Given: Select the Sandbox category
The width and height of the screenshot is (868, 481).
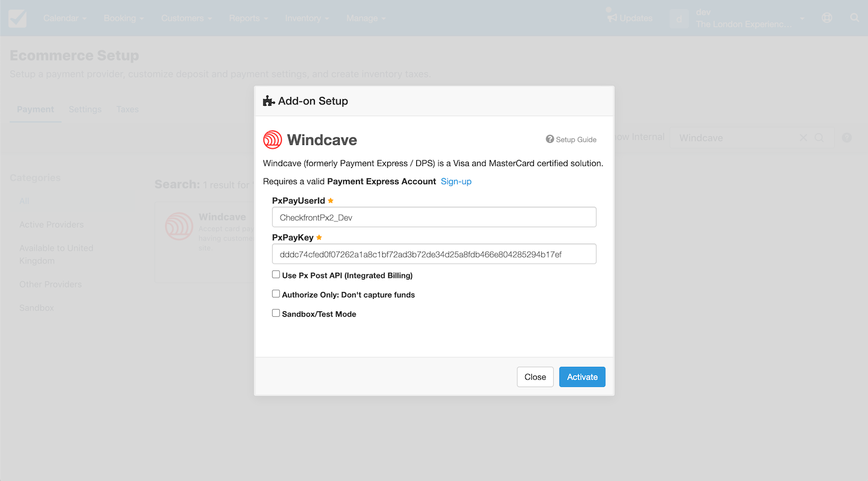Looking at the screenshot, I should click(36, 308).
